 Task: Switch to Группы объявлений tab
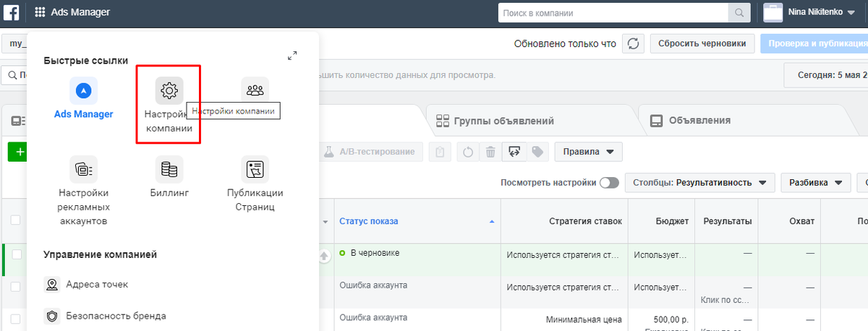(x=495, y=121)
